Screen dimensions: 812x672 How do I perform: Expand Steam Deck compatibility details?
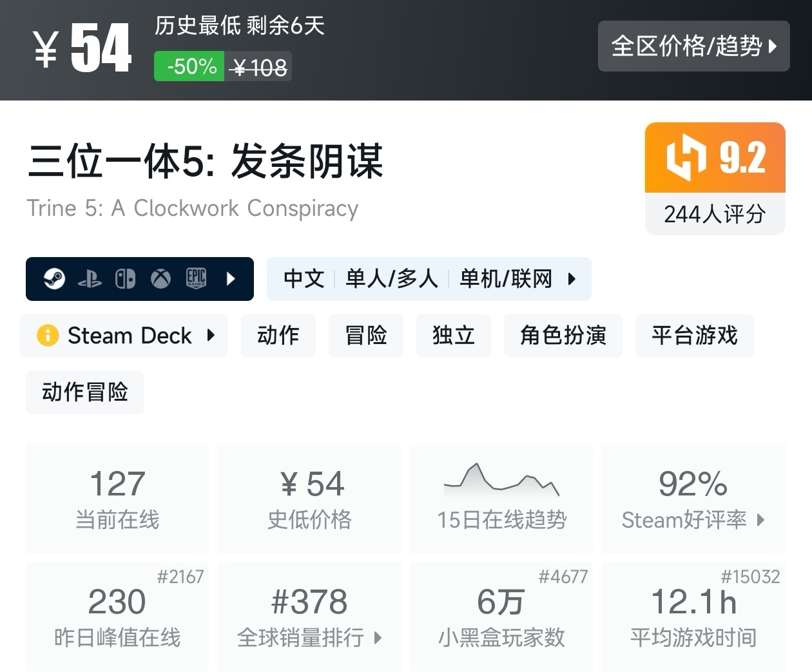(x=211, y=335)
